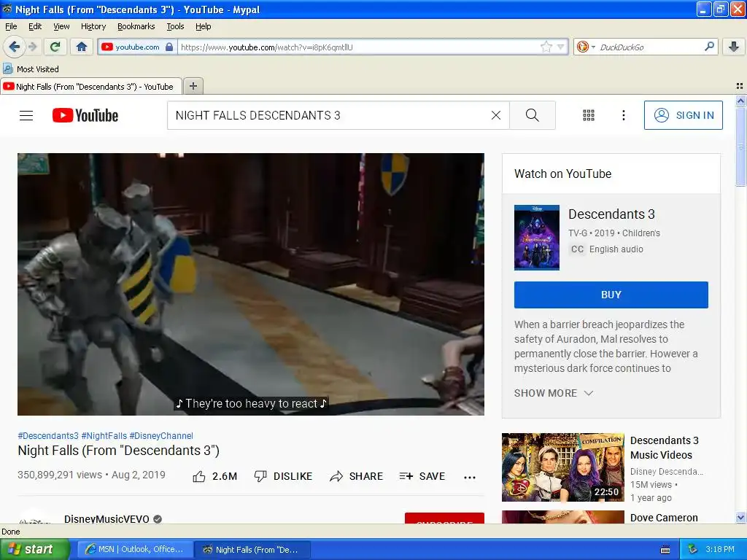
Task: Open the Help menu
Action: [x=203, y=27]
